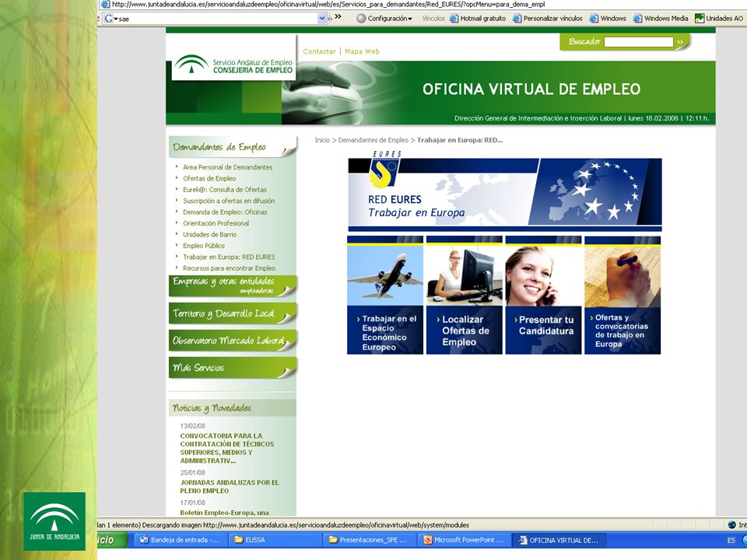Open the Unidades AO favorite

719,19
